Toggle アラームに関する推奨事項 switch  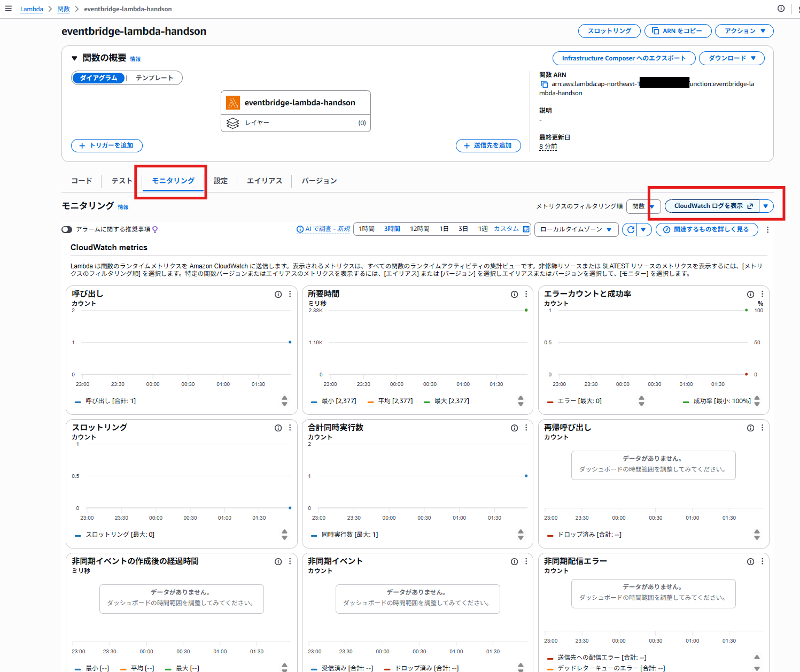(x=67, y=229)
